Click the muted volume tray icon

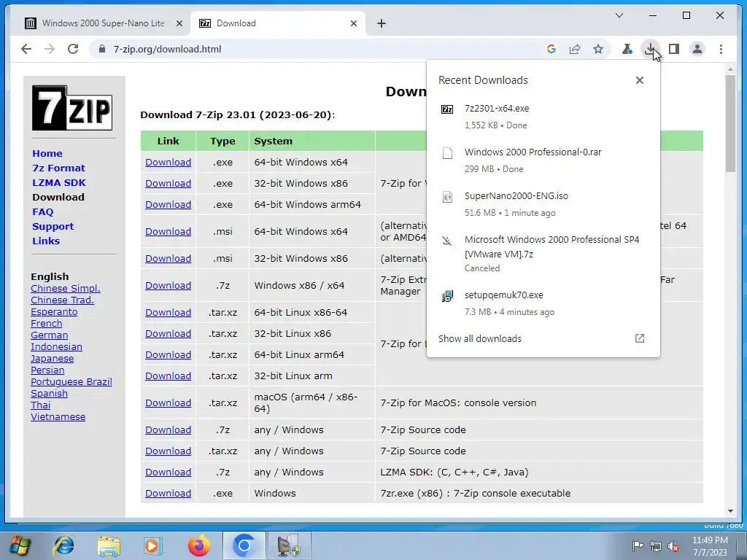(673, 547)
